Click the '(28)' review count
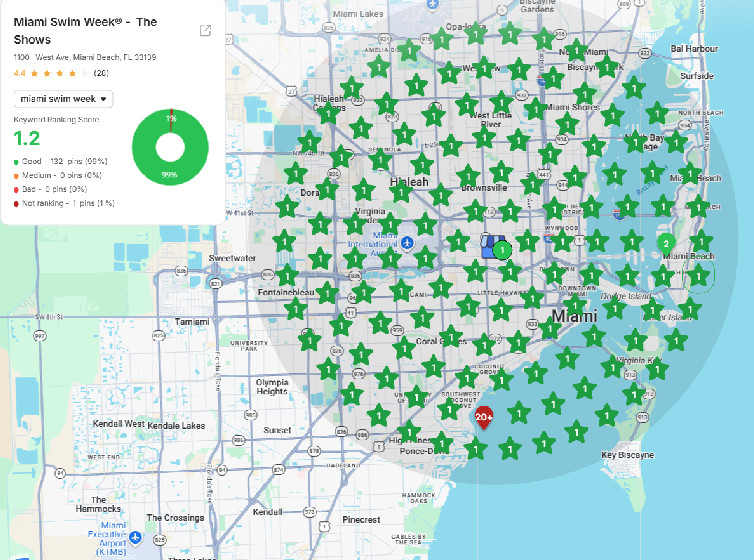The image size is (754, 560). (x=101, y=73)
